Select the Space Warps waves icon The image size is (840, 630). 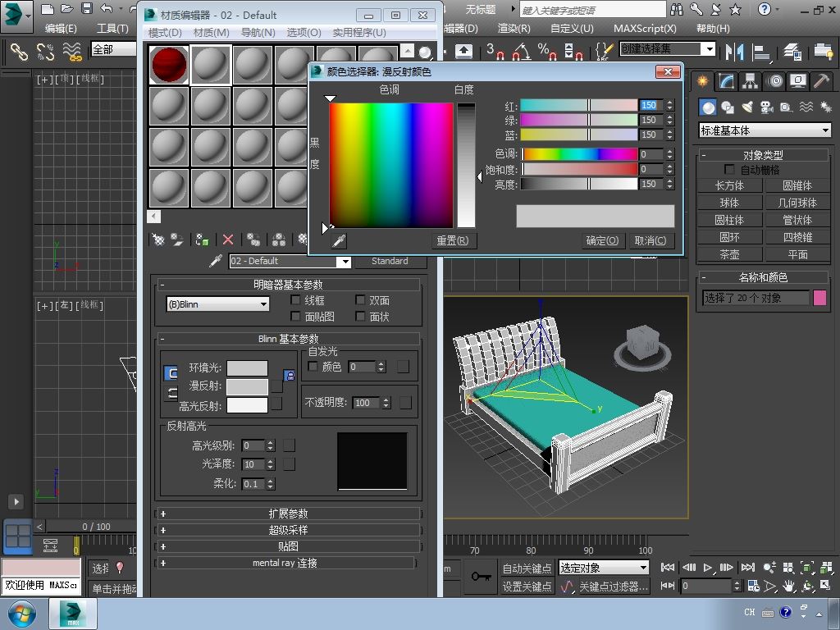pyautogui.click(x=806, y=107)
